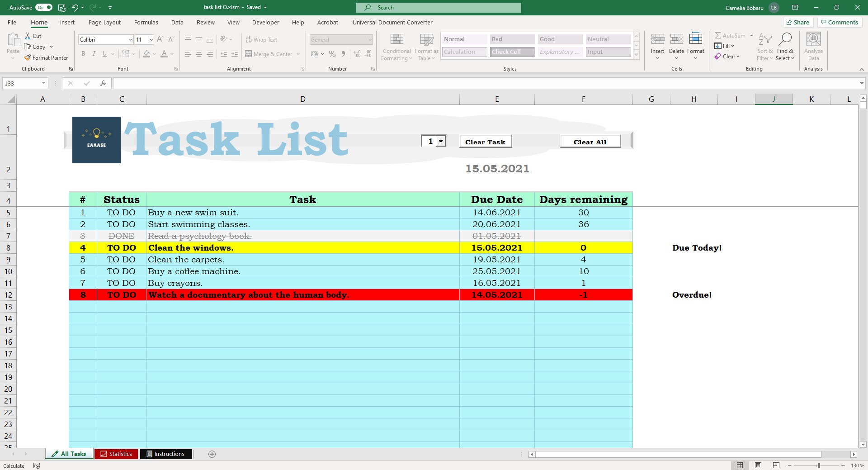Click inside the Search box

439,7
